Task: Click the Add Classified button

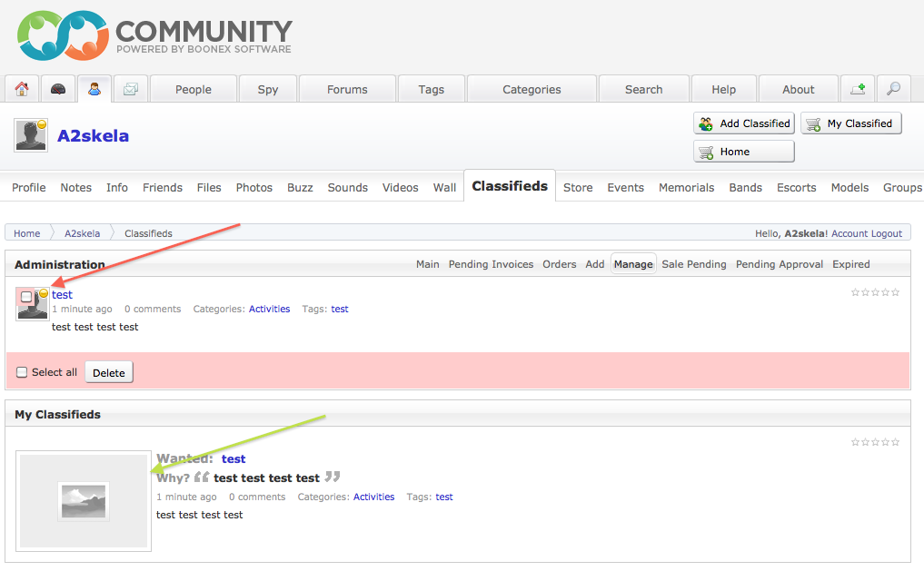Action: coord(744,123)
